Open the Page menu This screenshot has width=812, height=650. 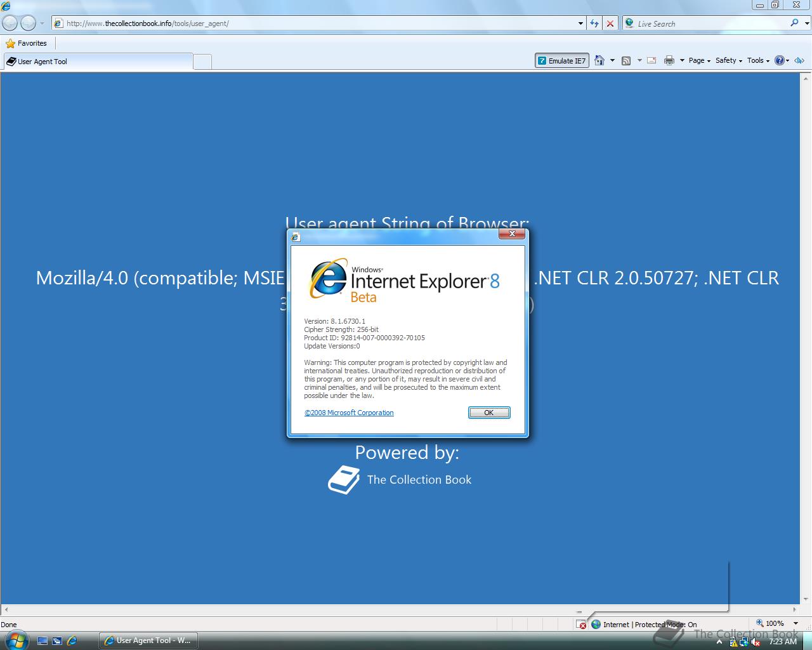point(699,61)
